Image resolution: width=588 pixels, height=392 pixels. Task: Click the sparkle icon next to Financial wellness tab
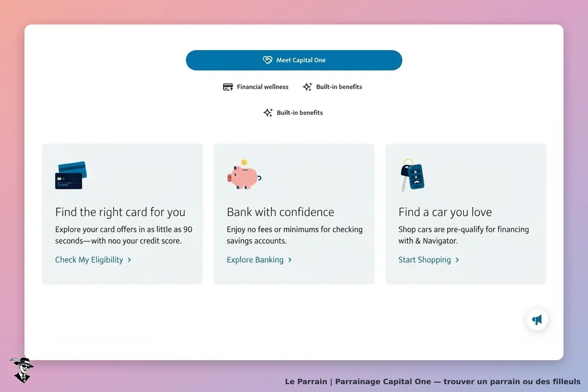tap(307, 87)
